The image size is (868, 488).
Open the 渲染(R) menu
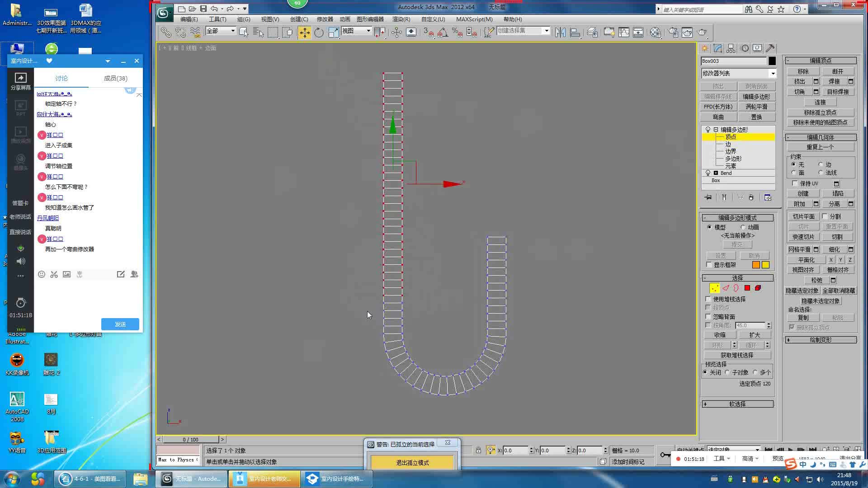[x=401, y=19]
